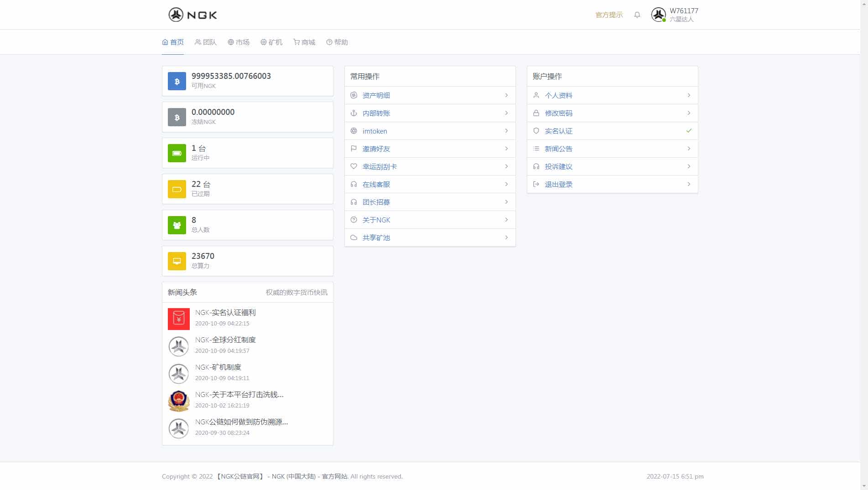Click the gray frozen NGK coin icon
This screenshot has height=490, width=868.
point(177,117)
